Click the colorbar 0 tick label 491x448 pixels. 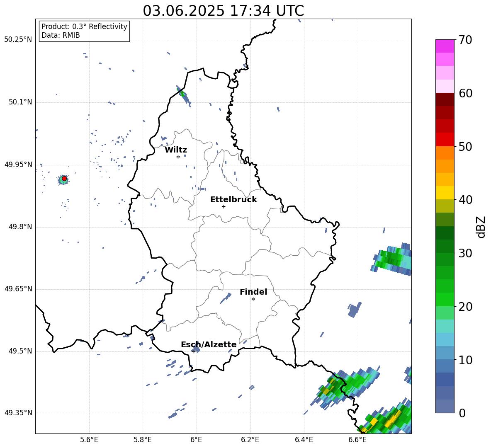coord(462,413)
